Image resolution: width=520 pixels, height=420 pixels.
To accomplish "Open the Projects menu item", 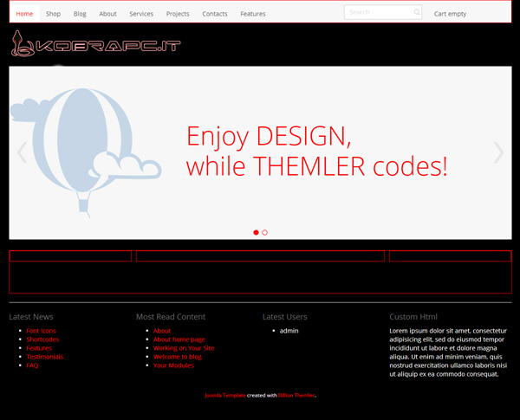I will click(x=178, y=14).
